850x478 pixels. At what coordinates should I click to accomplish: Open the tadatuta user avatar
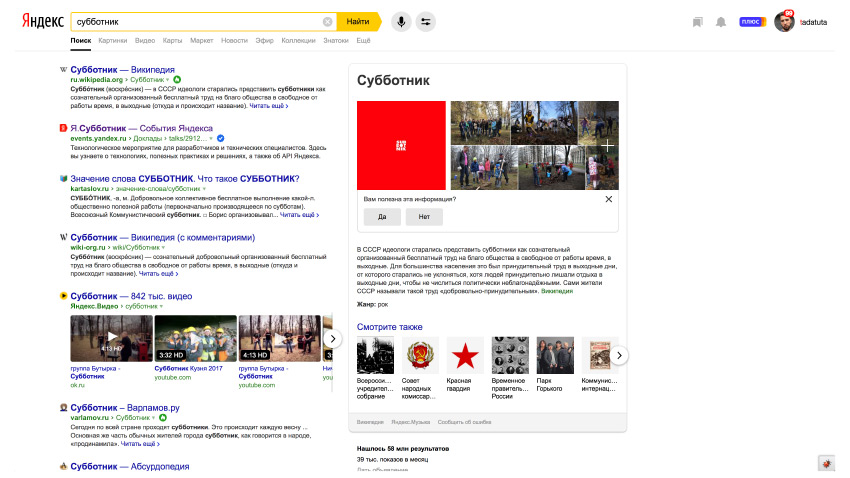point(784,22)
